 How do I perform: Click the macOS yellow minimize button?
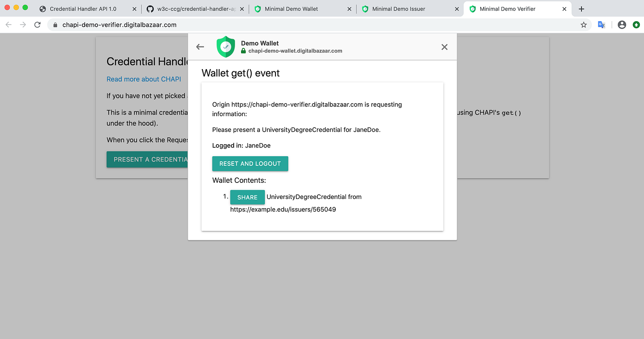pos(16,7)
